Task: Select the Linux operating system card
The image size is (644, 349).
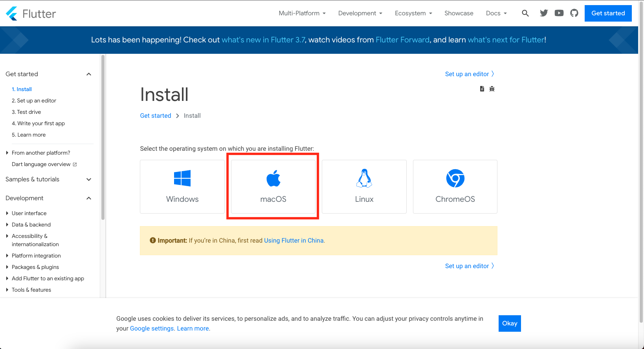Action: (x=364, y=186)
